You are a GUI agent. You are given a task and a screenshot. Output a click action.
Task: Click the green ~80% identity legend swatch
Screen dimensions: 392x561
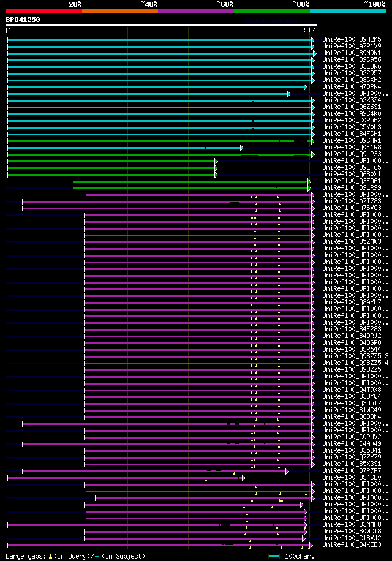[272, 11]
